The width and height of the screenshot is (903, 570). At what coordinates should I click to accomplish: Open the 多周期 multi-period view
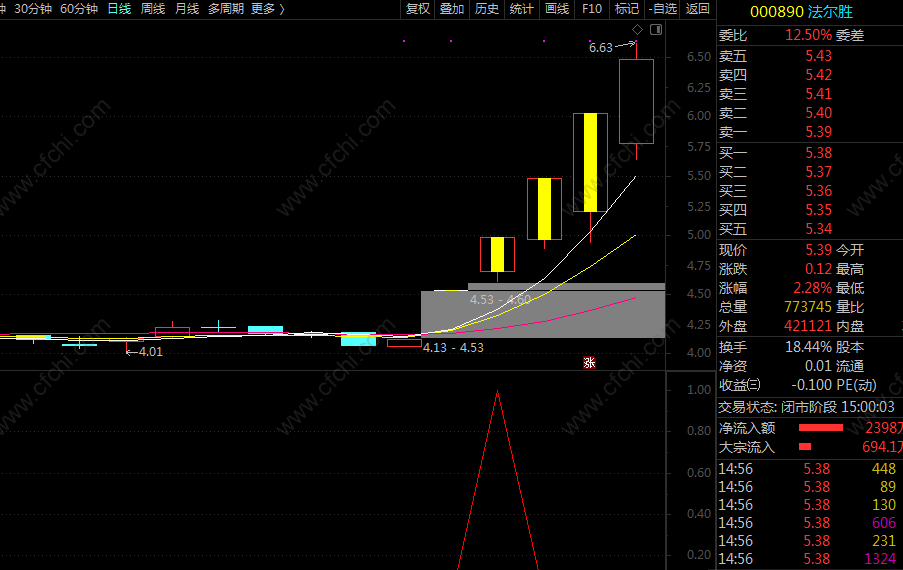click(226, 9)
